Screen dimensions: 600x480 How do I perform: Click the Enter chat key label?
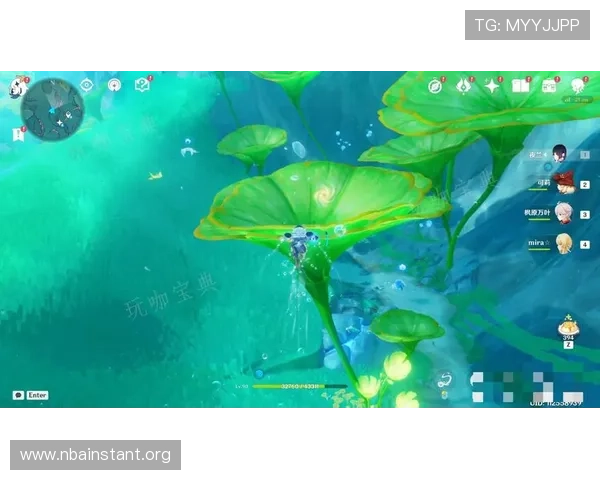[x=37, y=395]
